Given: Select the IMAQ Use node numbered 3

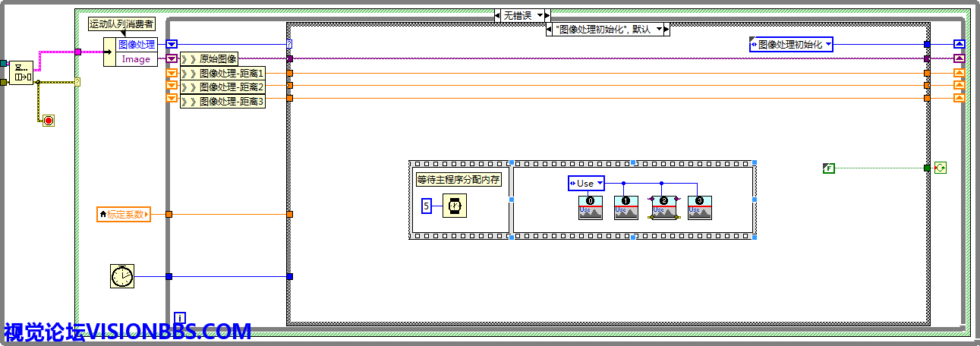Looking at the screenshot, I should pyautogui.click(x=699, y=207).
